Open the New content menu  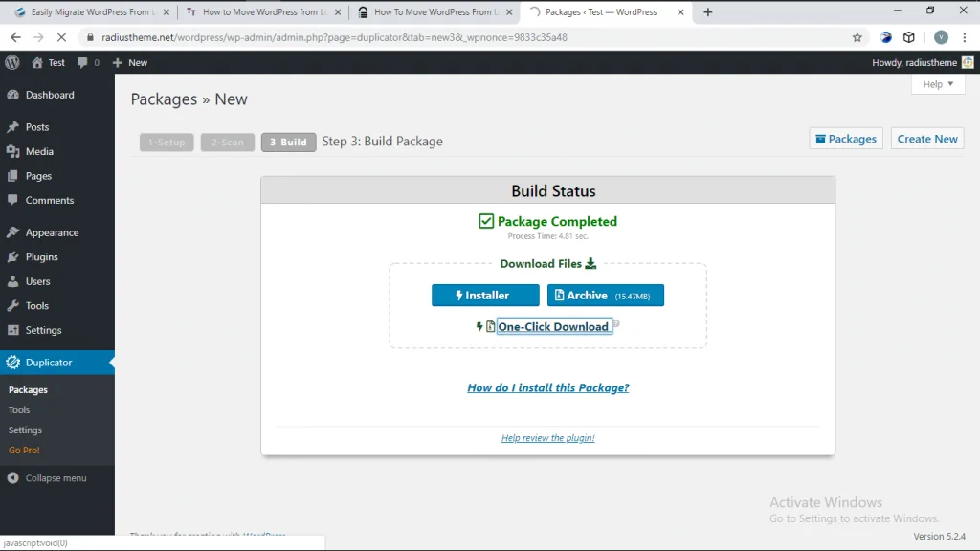pos(130,62)
